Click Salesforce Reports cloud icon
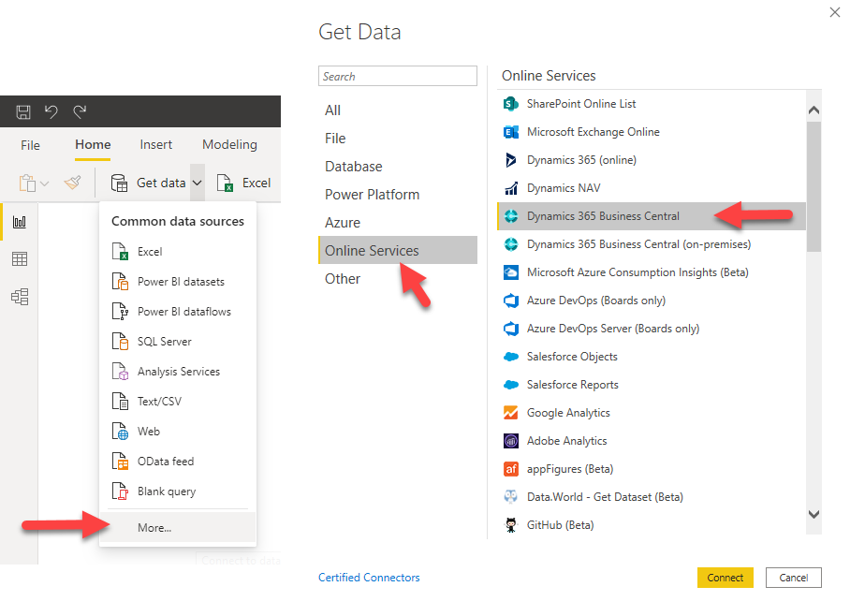 510,385
